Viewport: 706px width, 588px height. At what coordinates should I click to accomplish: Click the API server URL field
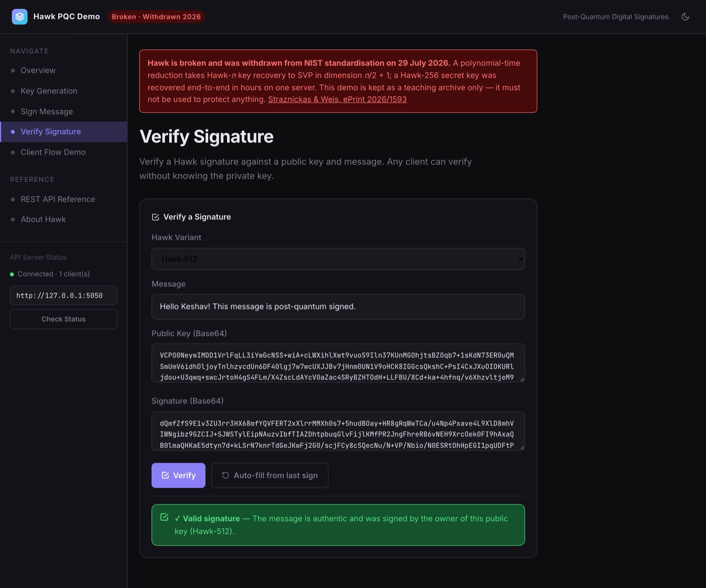64,296
